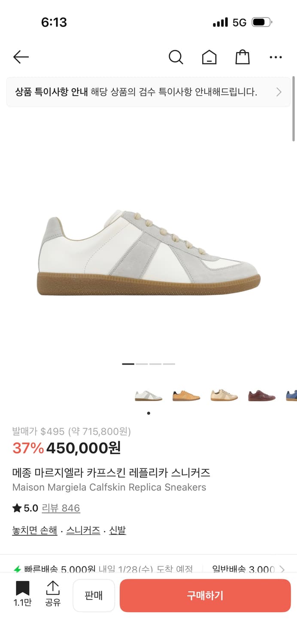297x644 pixels.
Task: Toggle the bookmark icon showing 1.1만
Action: pos(22,594)
